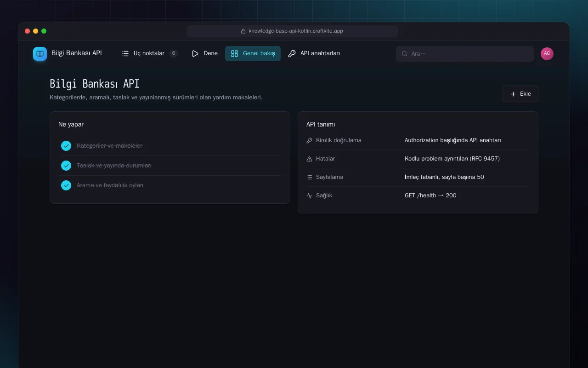Click the search magnifier icon
This screenshot has width=588, height=368.
click(x=405, y=54)
